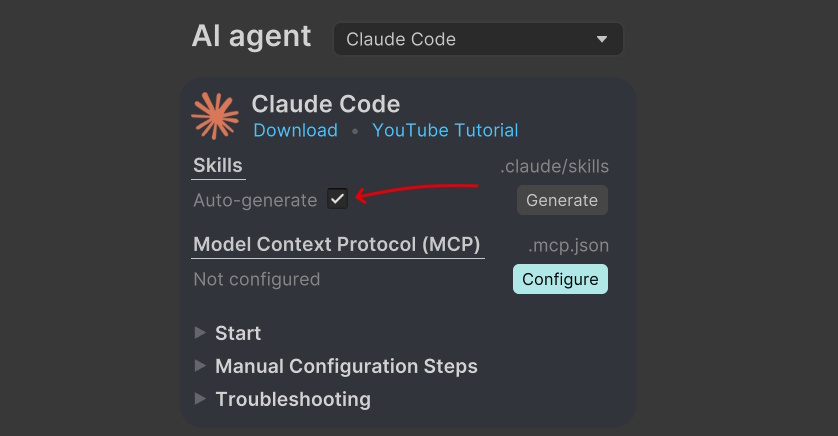Image resolution: width=838 pixels, height=436 pixels.
Task: Click the Claude Code starburst logo icon
Action: tap(215, 116)
